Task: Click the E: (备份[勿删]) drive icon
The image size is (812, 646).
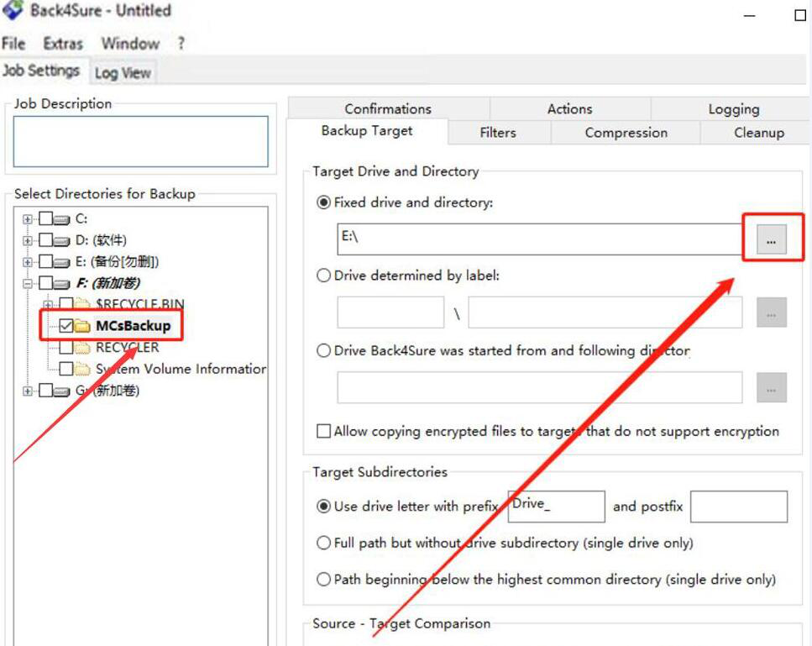Action: (x=61, y=263)
